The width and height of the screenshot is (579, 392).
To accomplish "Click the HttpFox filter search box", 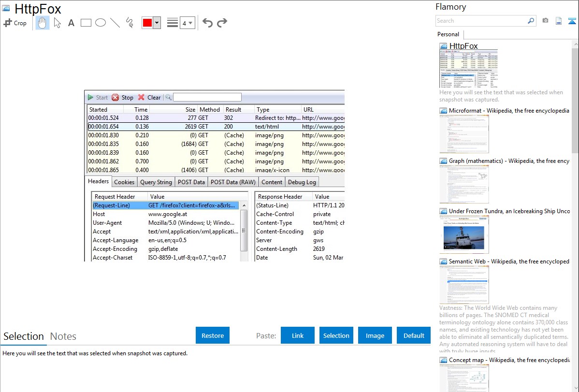I will click(207, 98).
